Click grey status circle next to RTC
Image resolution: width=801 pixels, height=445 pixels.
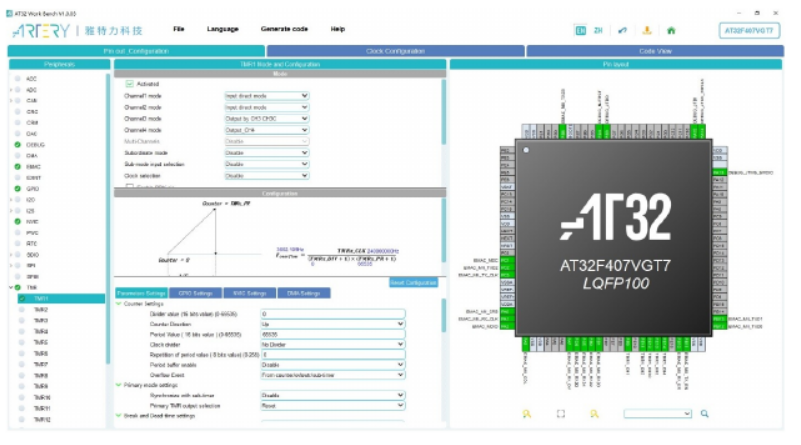point(18,244)
